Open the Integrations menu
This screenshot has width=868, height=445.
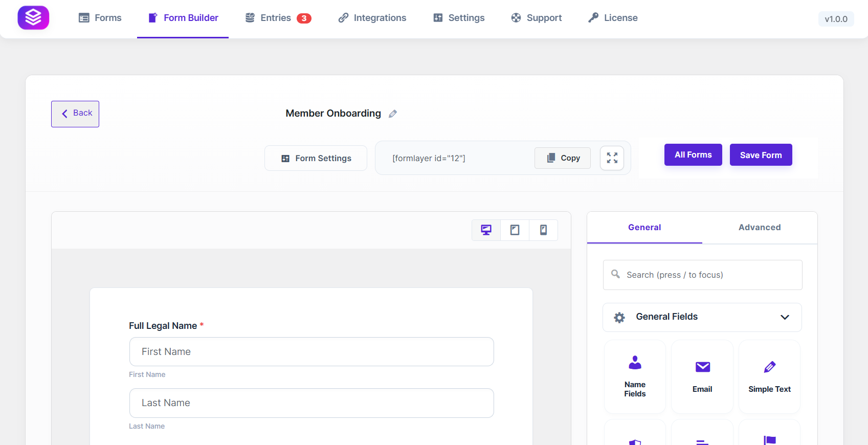(x=372, y=18)
